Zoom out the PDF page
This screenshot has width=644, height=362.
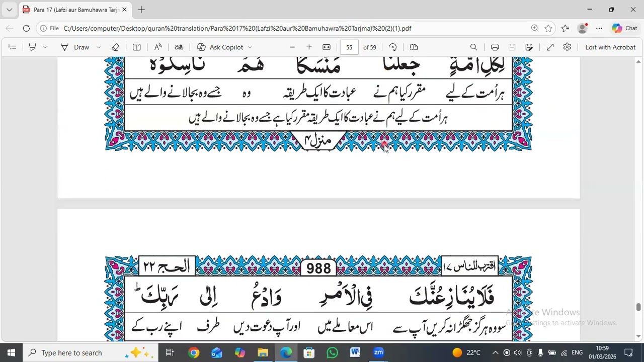[292, 47]
